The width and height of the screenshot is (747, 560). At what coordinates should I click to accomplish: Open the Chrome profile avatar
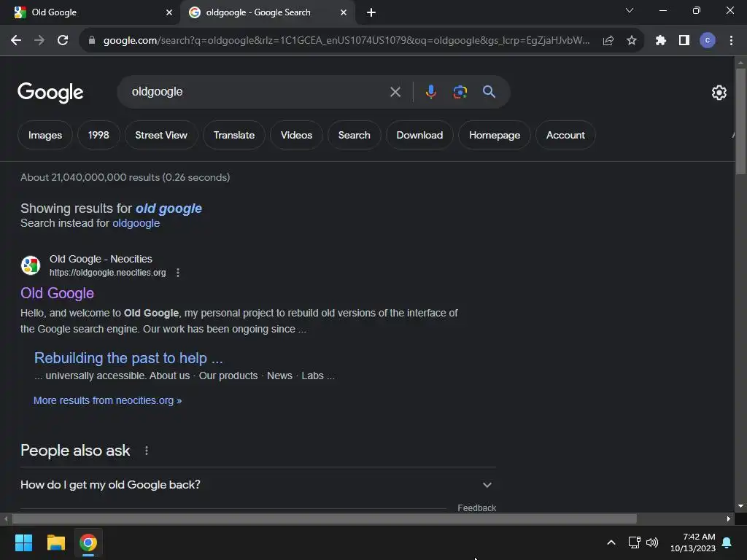(x=708, y=41)
